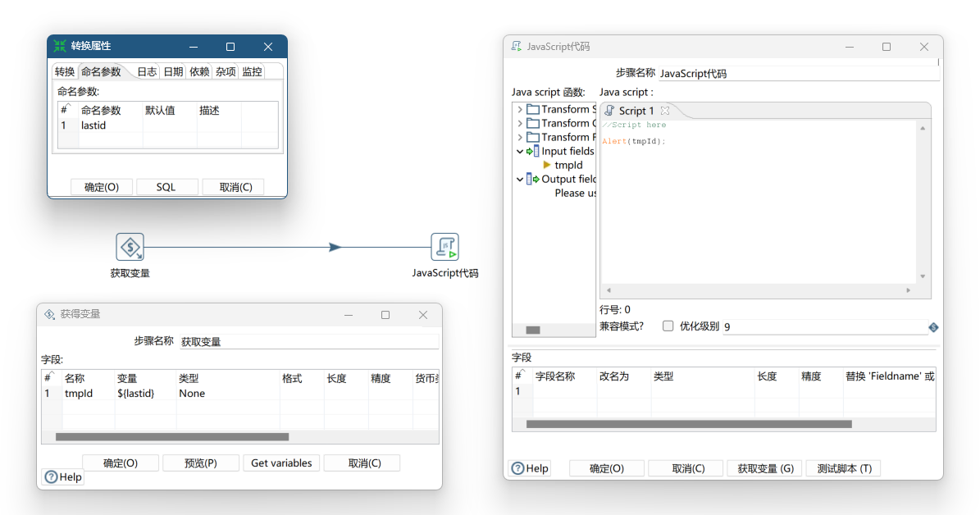Click the 测试脚本 (T) button
The width and height of the screenshot is (980, 515).
pyautogui.click(x=843, y=468)
